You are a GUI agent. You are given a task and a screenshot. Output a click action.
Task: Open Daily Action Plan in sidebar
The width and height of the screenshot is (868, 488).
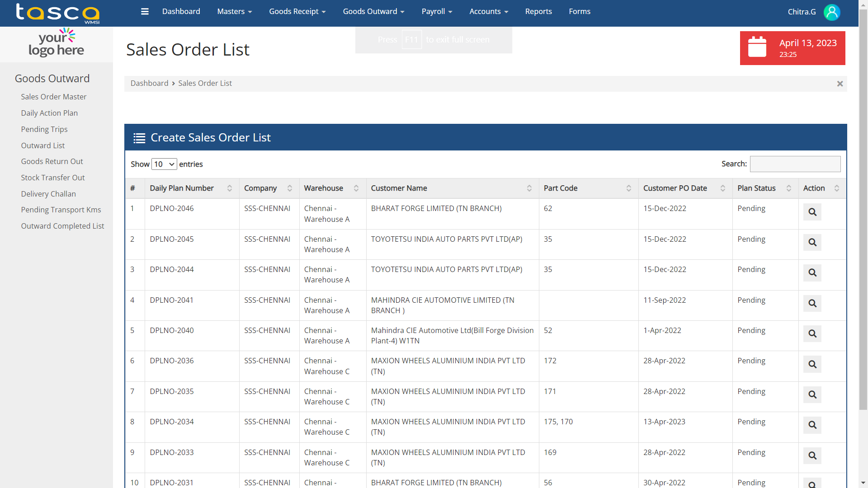pyautogui.click(x=49, y=113)
